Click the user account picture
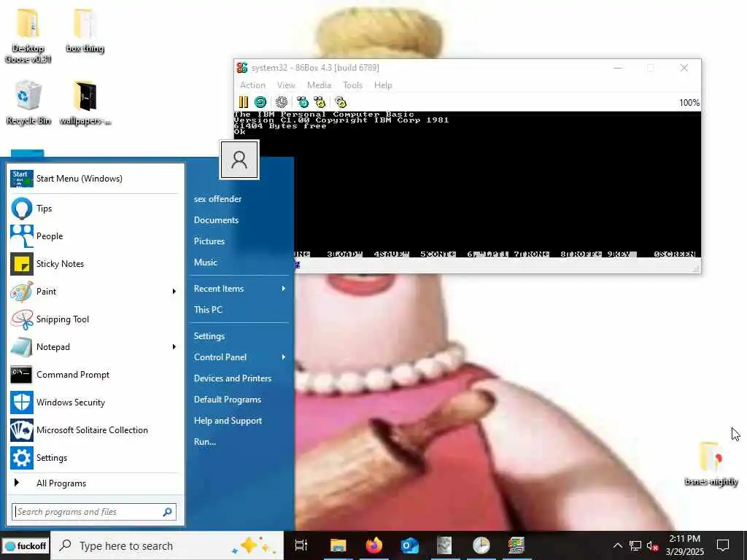The height and width of the screenshot is (560, 747). tap(239, 160)
